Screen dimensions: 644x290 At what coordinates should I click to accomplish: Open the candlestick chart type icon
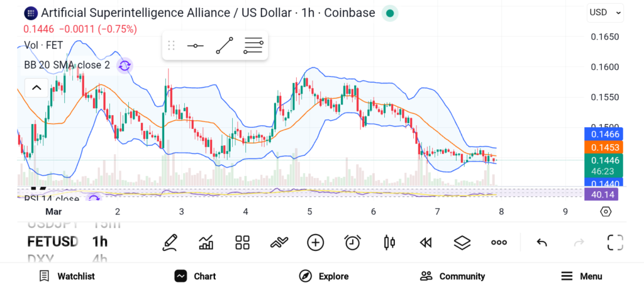coord(389,242)
